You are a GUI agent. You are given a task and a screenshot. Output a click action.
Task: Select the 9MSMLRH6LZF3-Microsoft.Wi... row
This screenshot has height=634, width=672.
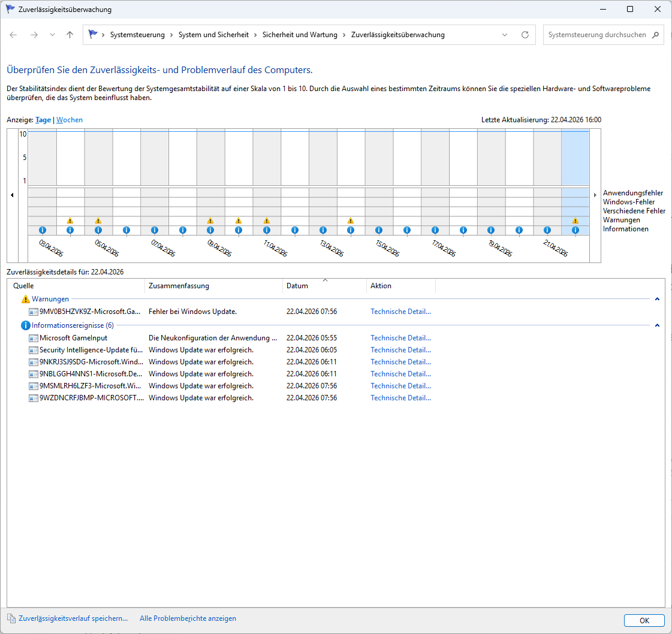pos(231,386)
